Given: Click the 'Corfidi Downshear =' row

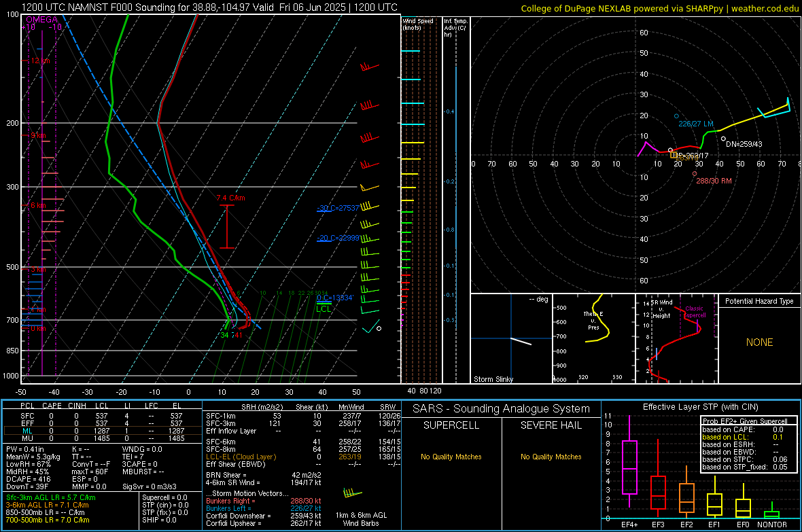Looking at the screenshot, I should tap(264, 516).
